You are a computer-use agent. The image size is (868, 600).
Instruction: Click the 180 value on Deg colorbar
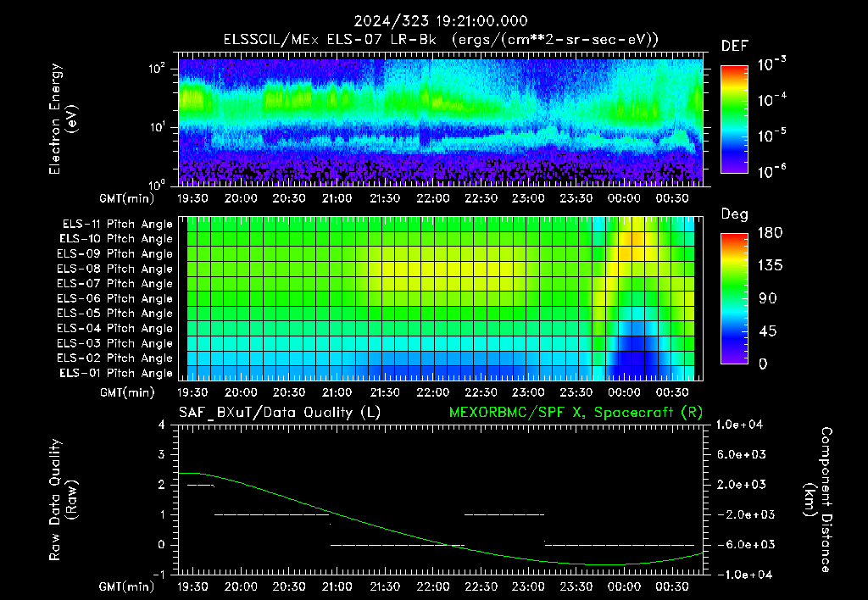(770, 232)
